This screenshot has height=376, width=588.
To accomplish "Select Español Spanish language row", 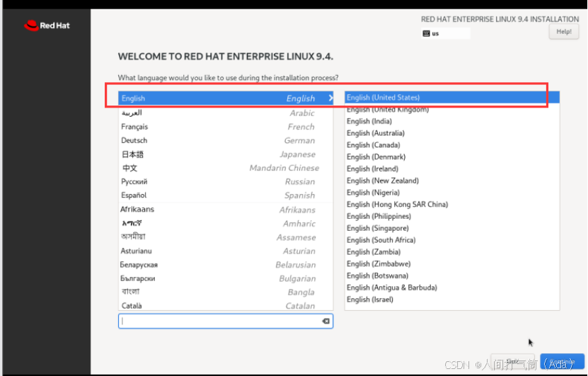I will [226, 195].
